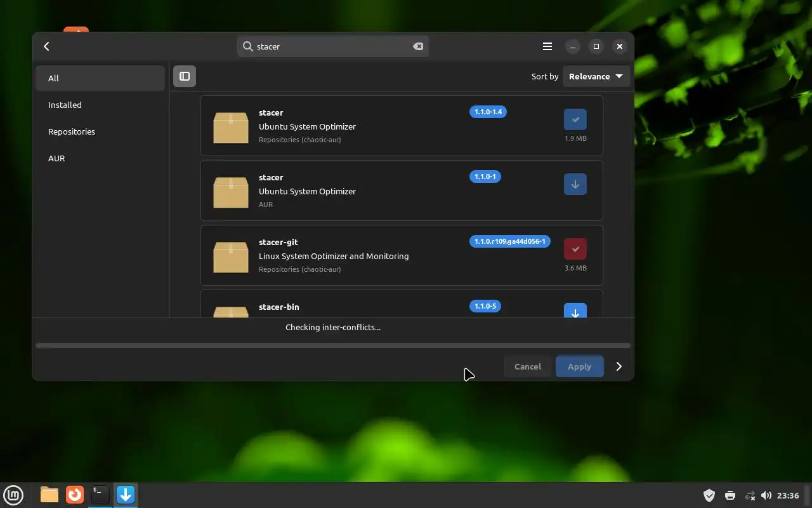The width and height of the screenshot is (812, 508).
Task: Open the printer tray icon
Action: (x=730, y=495)
